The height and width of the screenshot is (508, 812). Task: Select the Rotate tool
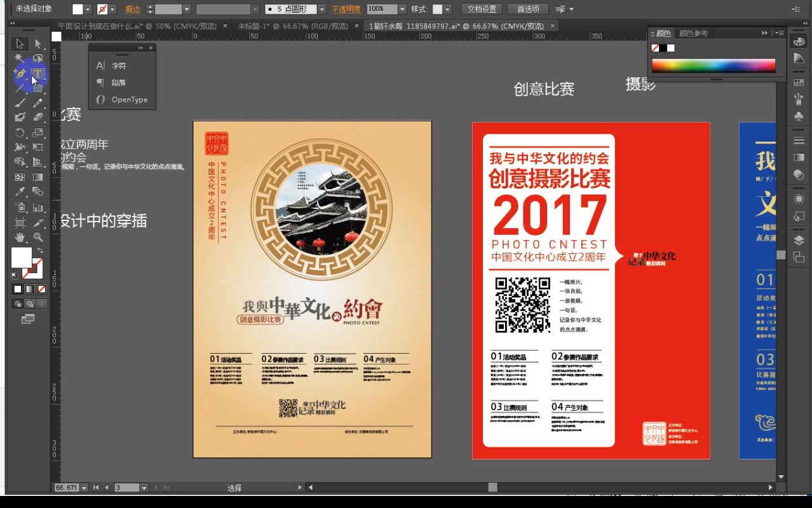pos(20,133)
